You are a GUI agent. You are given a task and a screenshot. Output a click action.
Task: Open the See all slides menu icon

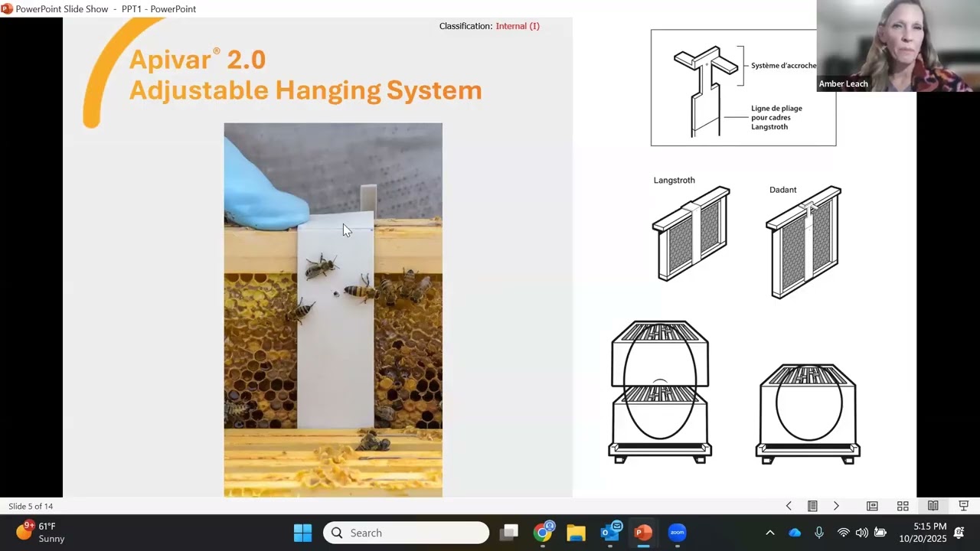[812, 506]
